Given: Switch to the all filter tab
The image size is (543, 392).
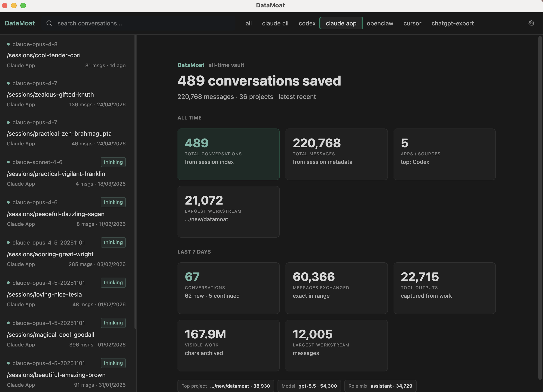Looking at the screenshot, I should (x=249, y=23).
